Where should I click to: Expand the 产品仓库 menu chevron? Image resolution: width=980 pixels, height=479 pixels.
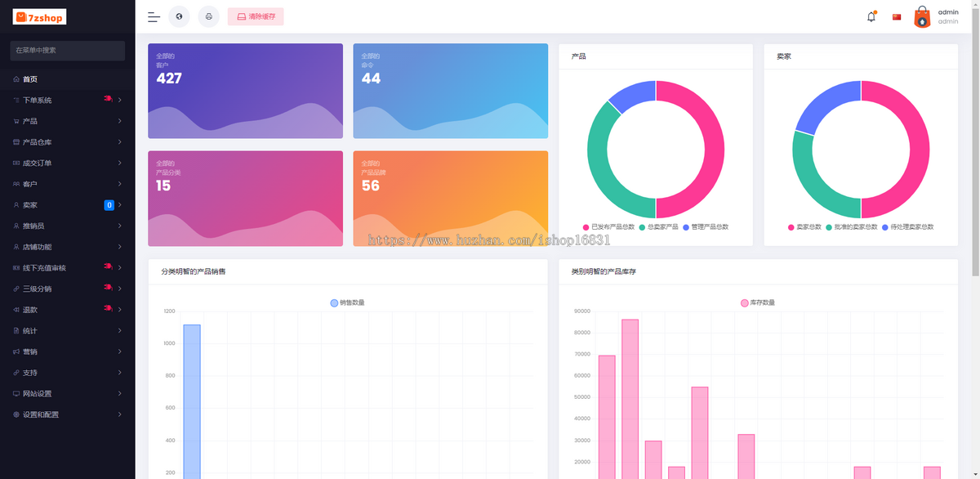tap(120, 142)
